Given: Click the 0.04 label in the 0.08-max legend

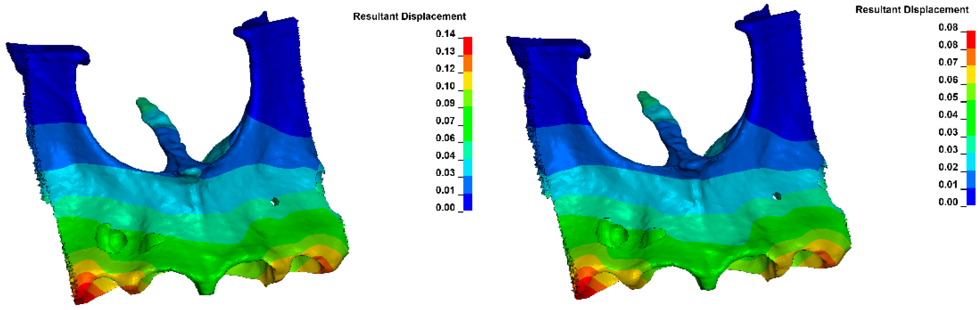Looking at the screenshot, I should pyautogui.click(x=948, y=114).
